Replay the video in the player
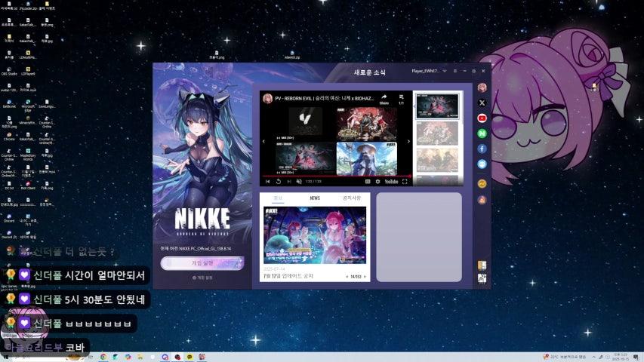The width and height of the screenshot is (644, 362). click(278, 182)
